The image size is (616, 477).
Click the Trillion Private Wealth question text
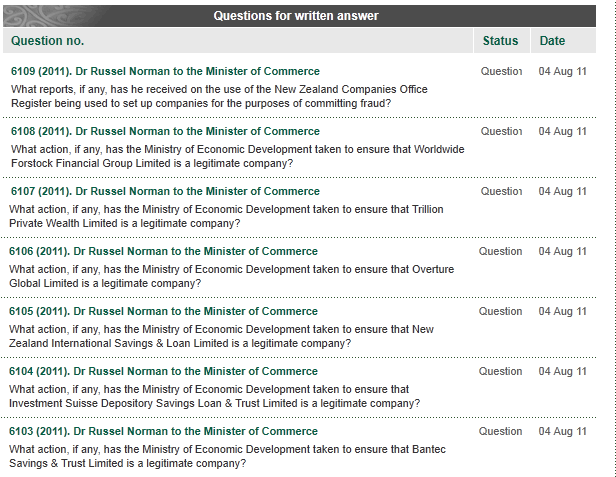226,216
